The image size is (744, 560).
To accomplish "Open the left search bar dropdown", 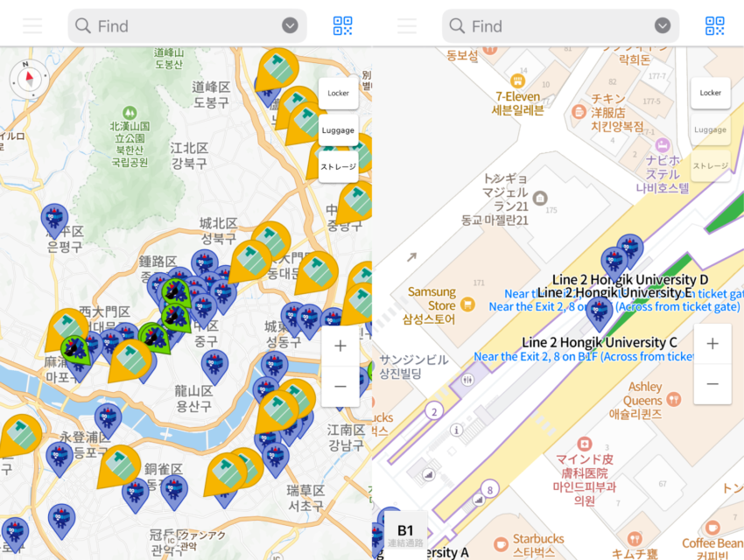I will [289, 26].
